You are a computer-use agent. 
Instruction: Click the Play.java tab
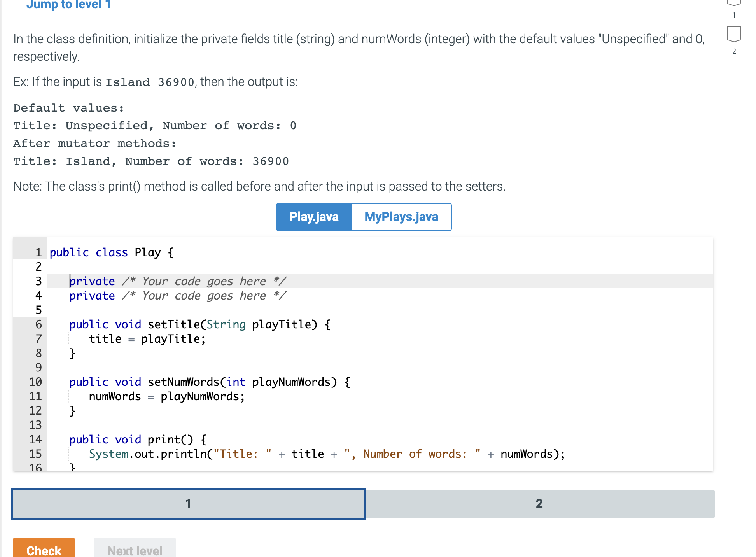(313, 217)
